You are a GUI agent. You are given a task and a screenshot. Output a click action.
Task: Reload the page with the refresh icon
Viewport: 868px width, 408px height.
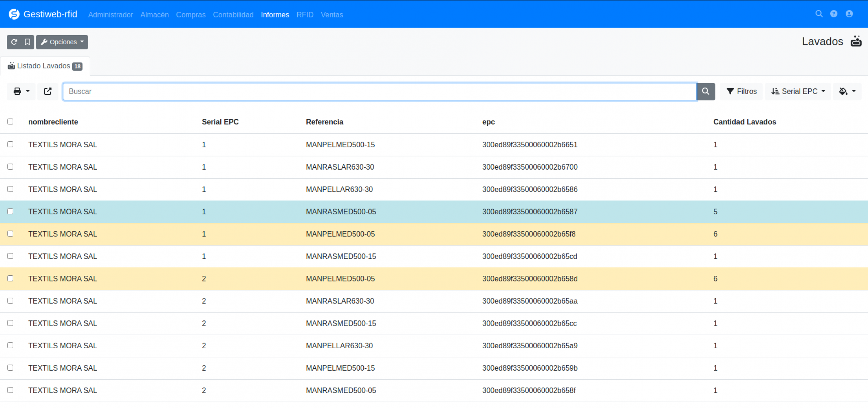(14, 42)
